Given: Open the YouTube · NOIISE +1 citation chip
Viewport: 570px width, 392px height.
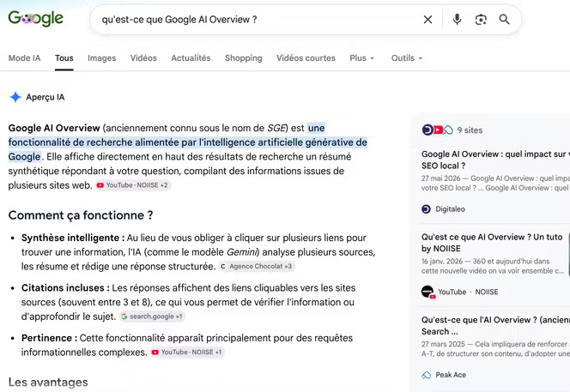Looking at the screenshot, I should (x=188, y=352).
